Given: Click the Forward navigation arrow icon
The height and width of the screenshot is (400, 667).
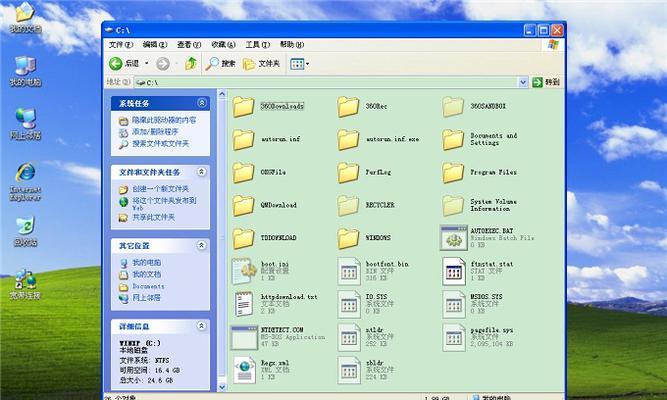Looking at the screenshot, I should [162, 64].
